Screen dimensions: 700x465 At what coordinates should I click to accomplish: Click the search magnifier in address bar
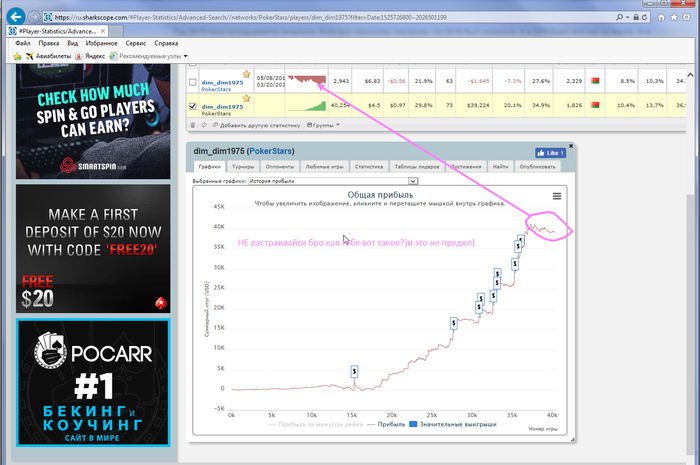point(619,17)
